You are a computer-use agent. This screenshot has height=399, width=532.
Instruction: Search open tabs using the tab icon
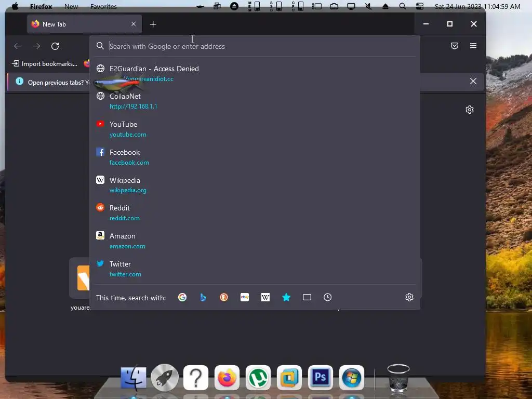307,297
